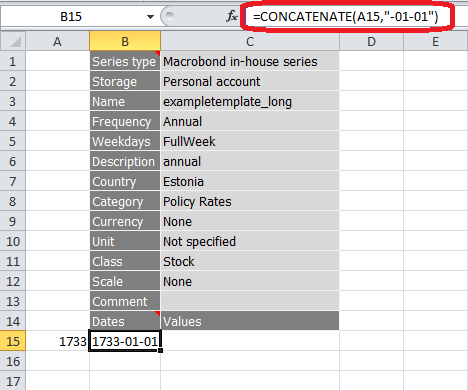Select column A header
The width and height of the screenshot is (468, 390).
coord(57,41)
